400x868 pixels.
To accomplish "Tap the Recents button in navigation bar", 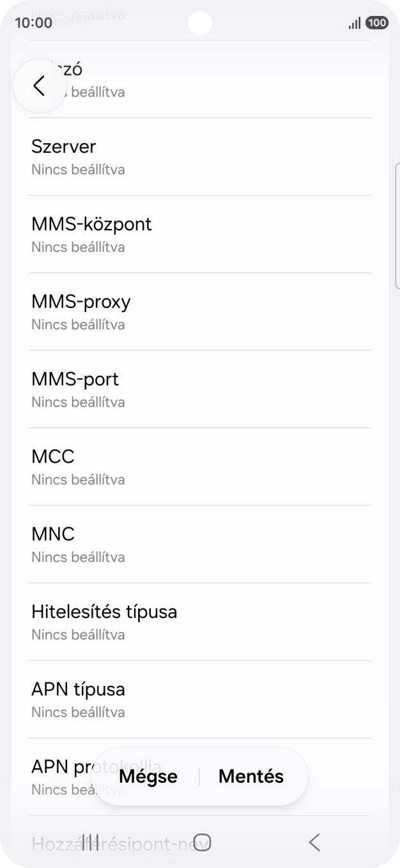I will (x=89, y=842).
